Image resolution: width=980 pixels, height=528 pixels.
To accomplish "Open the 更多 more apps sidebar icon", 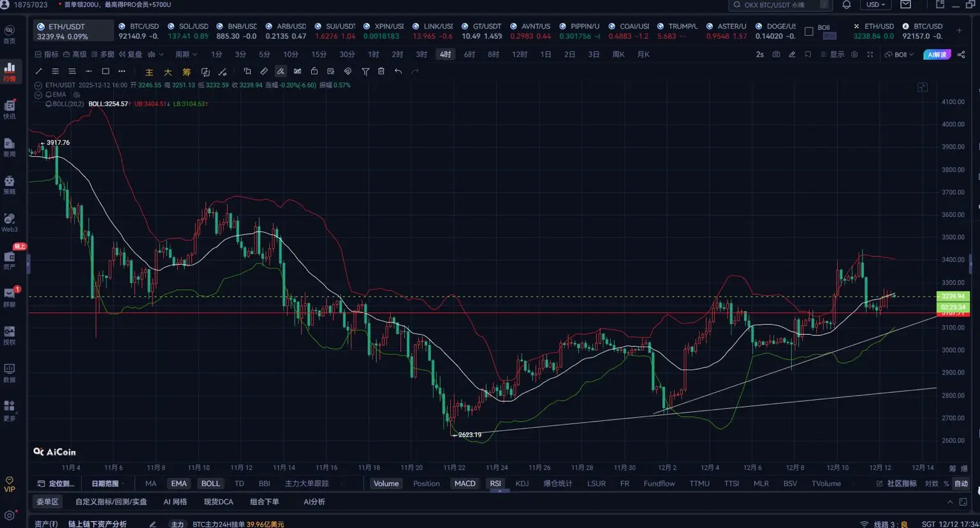I will tap(10, 411).
